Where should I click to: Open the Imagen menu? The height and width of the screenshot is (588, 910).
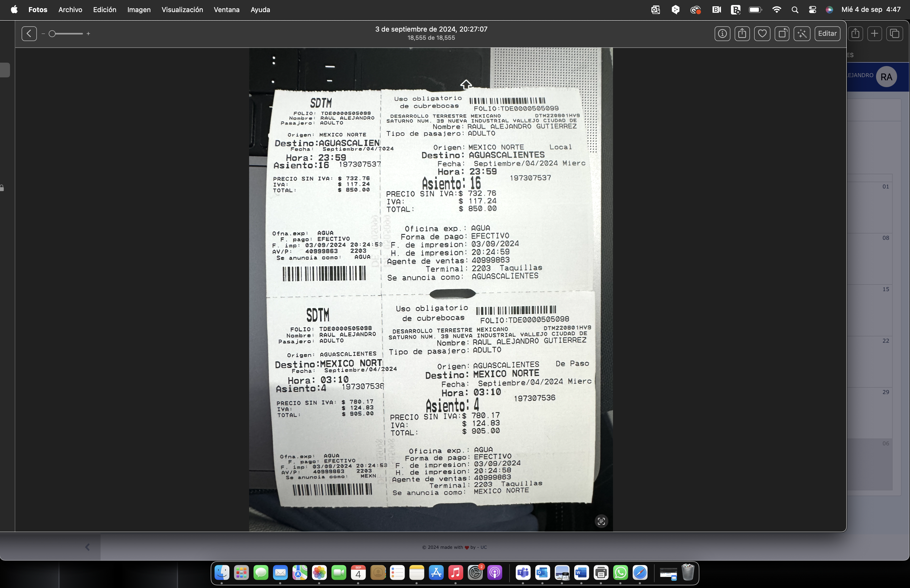(139, 9)
